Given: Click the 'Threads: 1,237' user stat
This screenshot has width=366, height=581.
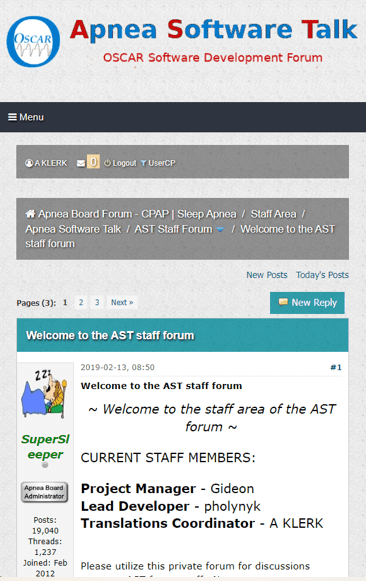Looking at the screenshot, I should 45,547.
